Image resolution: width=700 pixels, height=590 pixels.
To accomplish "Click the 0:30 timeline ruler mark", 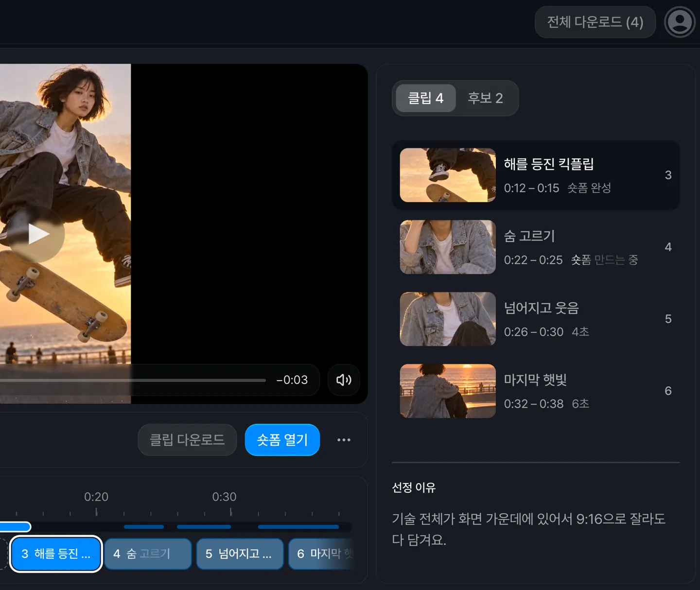I will (224, 497).
